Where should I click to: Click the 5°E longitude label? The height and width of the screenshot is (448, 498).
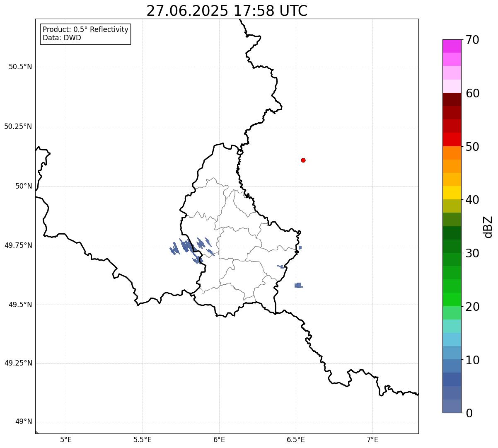pos(66,439)
